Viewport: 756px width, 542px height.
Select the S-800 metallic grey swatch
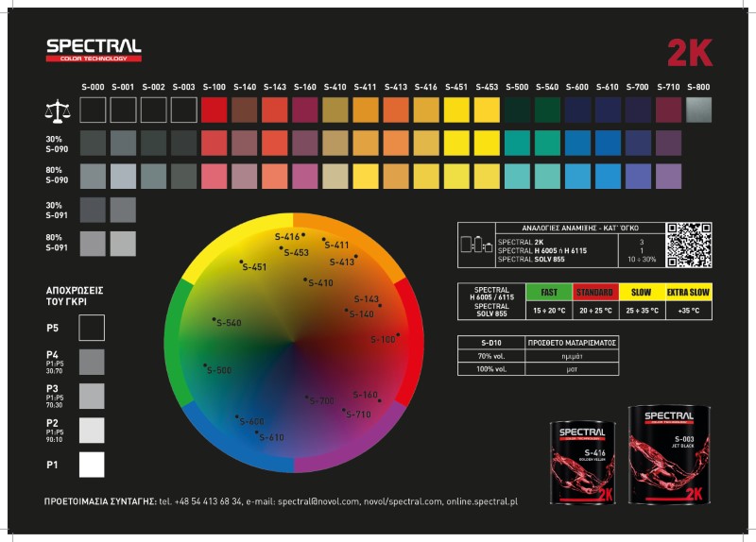pyautogui.click(x=698, y=110)
